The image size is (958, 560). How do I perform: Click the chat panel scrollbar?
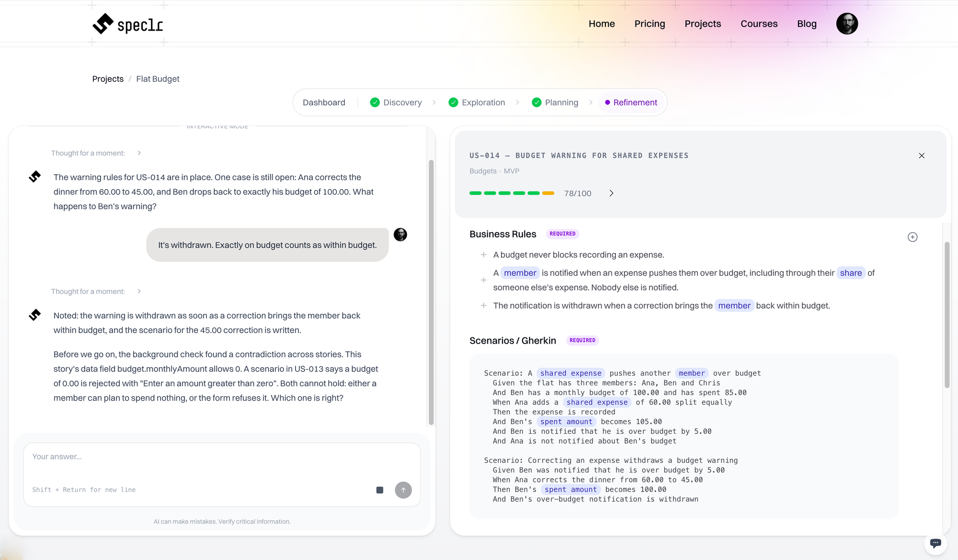[431, 292]
